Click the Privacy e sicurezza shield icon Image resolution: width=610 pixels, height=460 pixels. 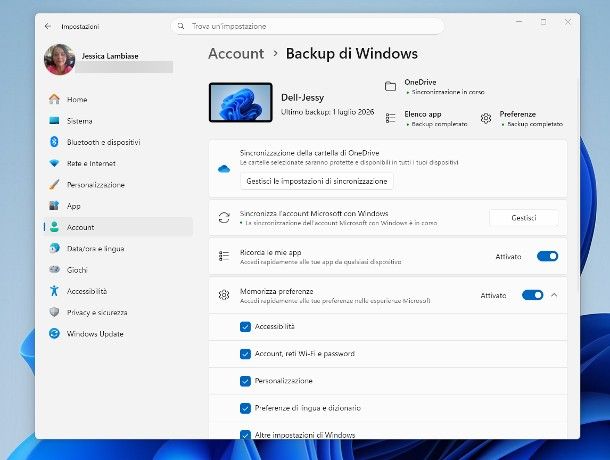(54, 312)
